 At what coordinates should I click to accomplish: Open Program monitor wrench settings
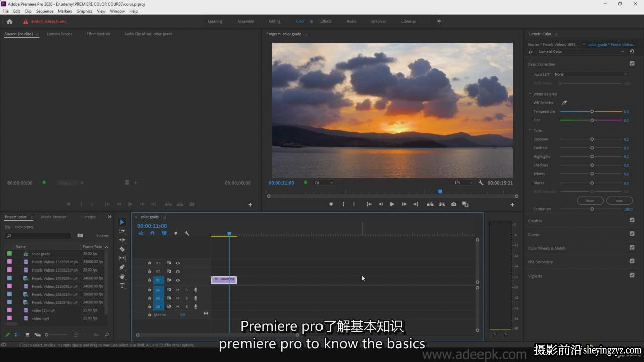481,183
